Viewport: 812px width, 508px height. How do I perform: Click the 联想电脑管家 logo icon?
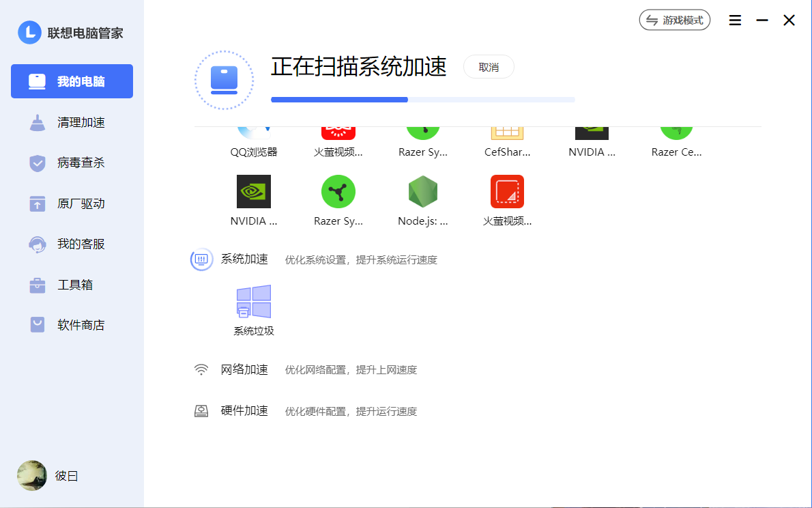click(x=29, y=33)
